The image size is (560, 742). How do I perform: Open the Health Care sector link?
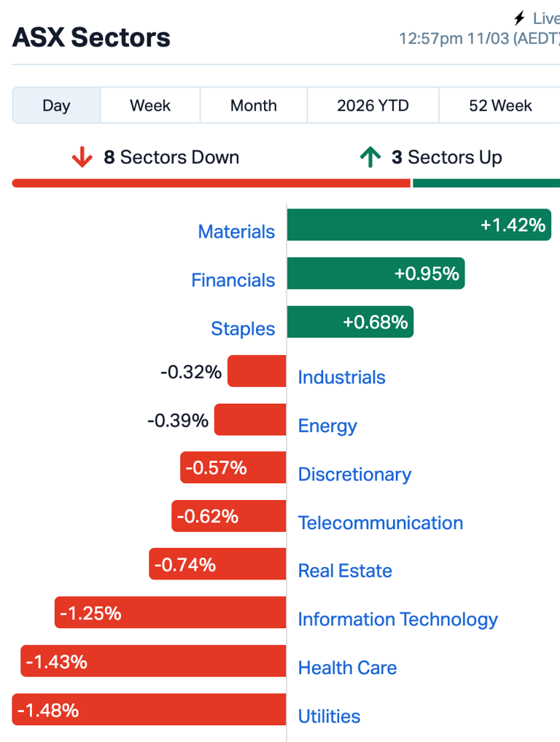tap(347, 668)
